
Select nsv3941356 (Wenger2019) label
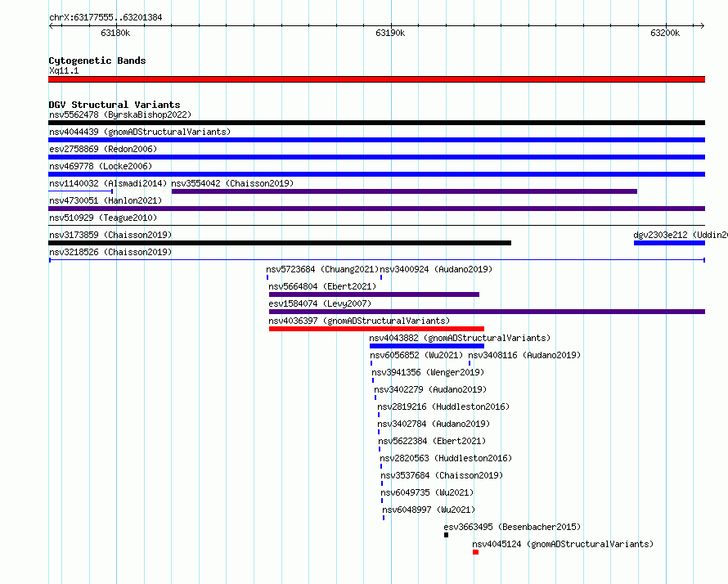point(428,372)
